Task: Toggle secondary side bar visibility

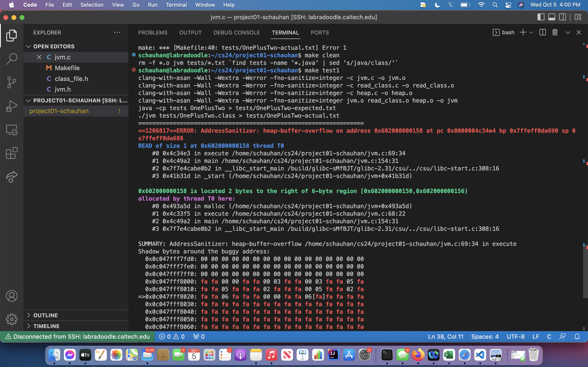Action: coord(562,17)
